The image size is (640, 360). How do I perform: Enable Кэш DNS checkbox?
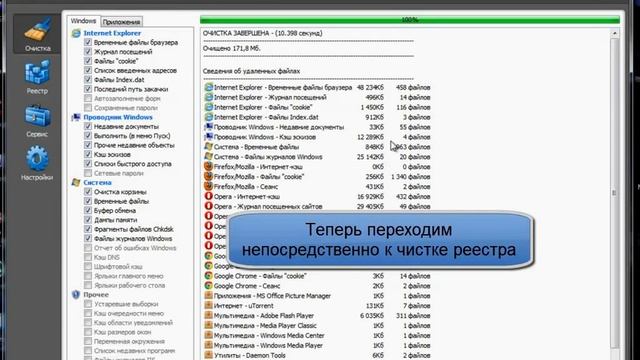[88, 257]
